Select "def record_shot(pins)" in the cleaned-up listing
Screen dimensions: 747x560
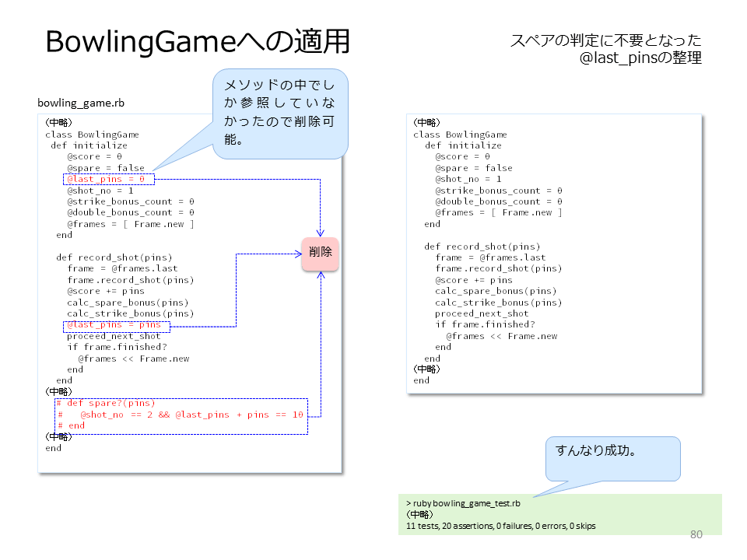coord(482,247)
